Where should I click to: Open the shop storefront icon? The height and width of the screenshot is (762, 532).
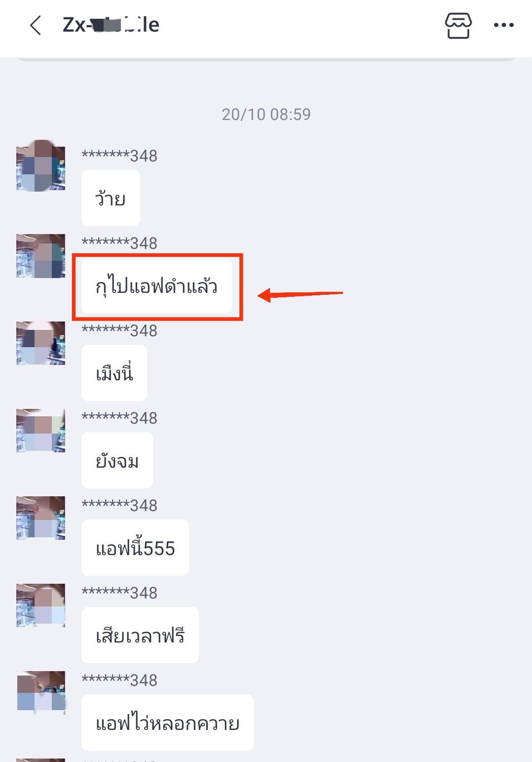[458, 25]
